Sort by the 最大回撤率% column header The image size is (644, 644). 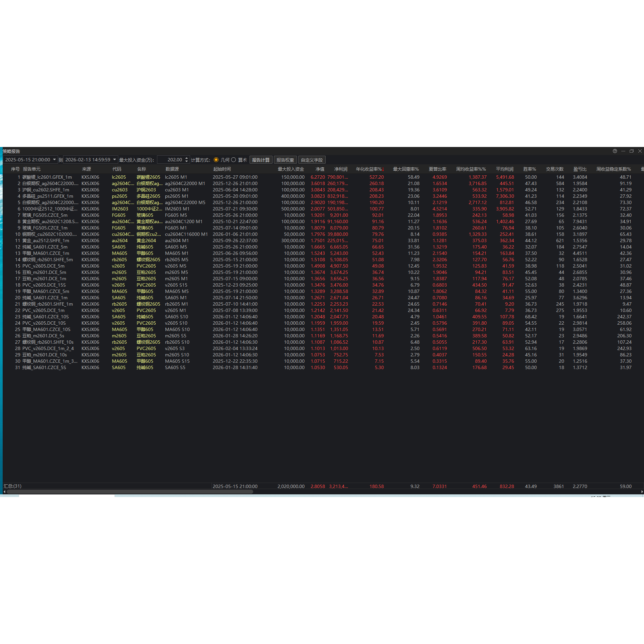tap(406, 169)
